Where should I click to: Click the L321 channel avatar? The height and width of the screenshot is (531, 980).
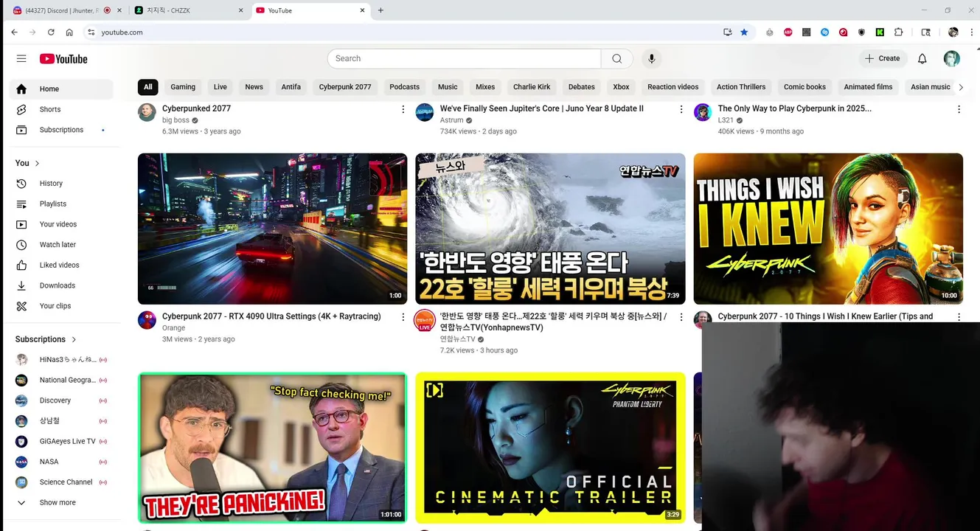click(x=703, y=112)
